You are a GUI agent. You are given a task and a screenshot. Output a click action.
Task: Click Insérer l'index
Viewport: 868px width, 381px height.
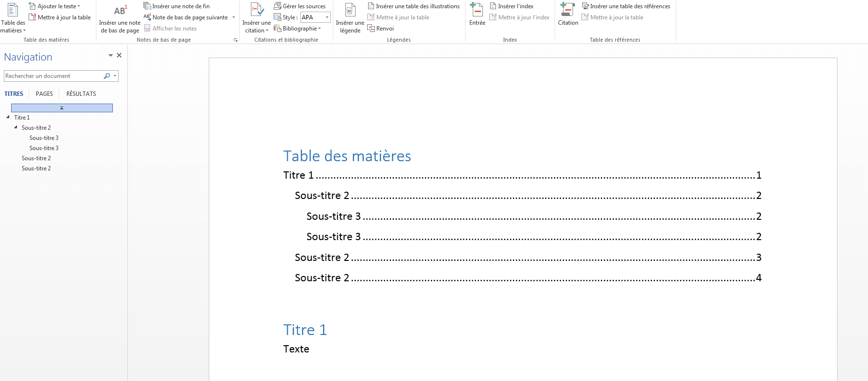511,6
